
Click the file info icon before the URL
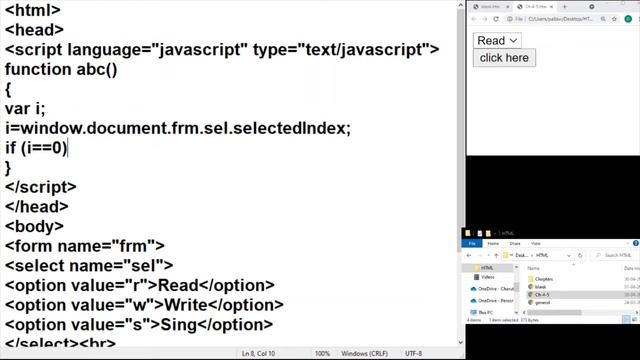(x=510, y=19)
